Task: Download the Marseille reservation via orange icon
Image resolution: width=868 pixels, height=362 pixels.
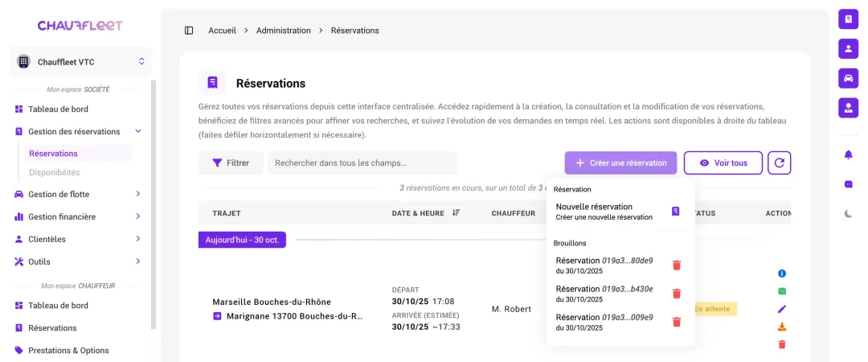Action: (782, 327)
